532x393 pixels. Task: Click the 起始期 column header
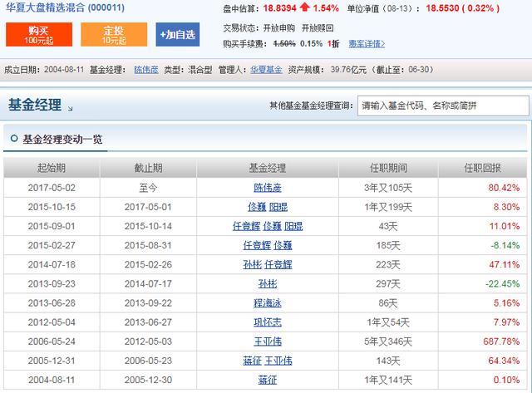pos(52,168)
